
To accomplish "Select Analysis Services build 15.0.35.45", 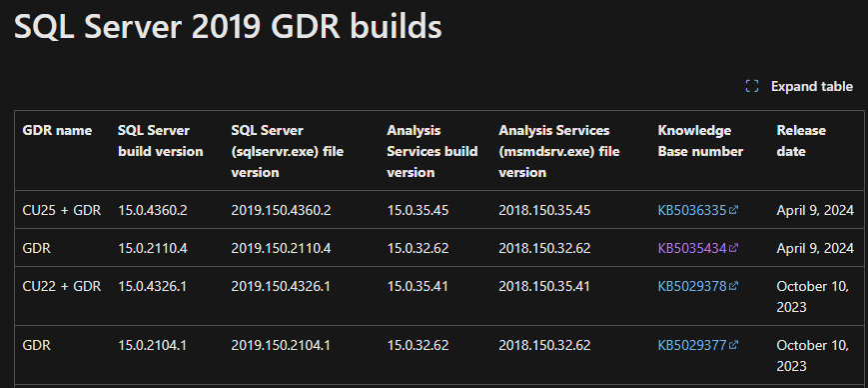I will (x=418, y=211).
